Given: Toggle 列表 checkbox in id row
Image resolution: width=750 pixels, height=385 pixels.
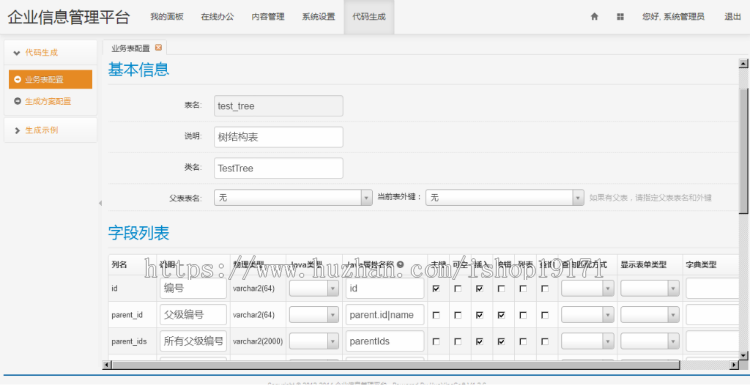Looking at the screenshot, I should click(x=523, y=289).
